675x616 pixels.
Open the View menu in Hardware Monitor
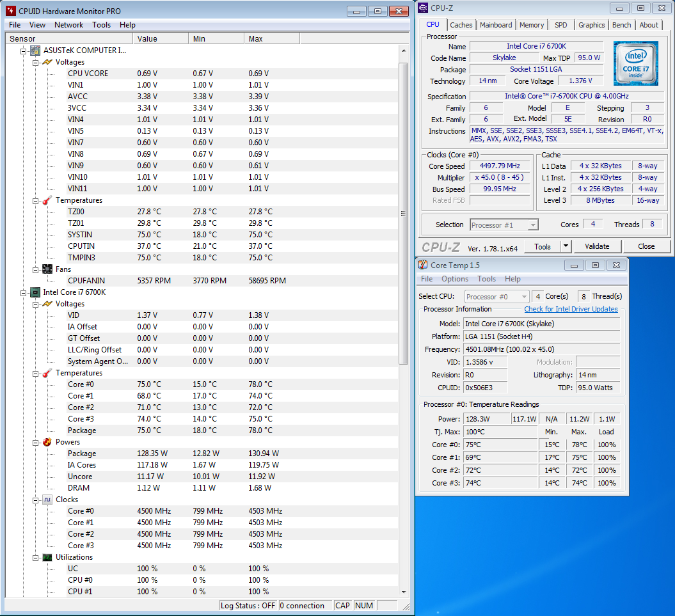(37, 25)
